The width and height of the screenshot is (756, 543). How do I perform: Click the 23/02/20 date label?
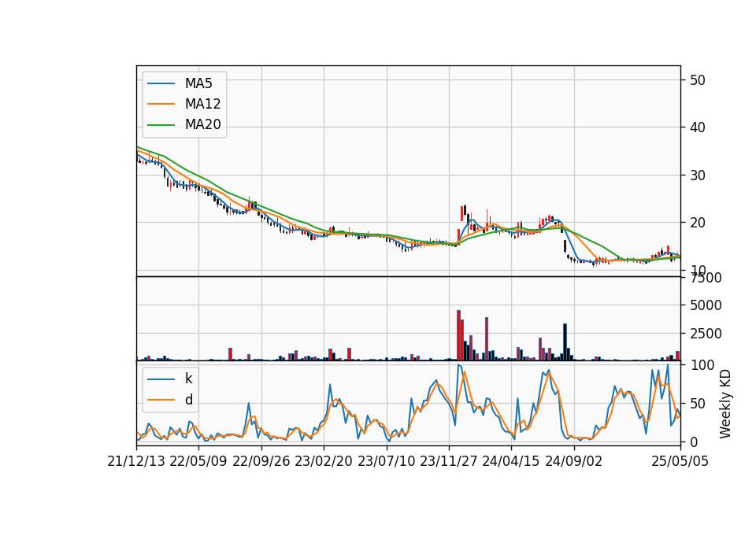coord(324,461)
